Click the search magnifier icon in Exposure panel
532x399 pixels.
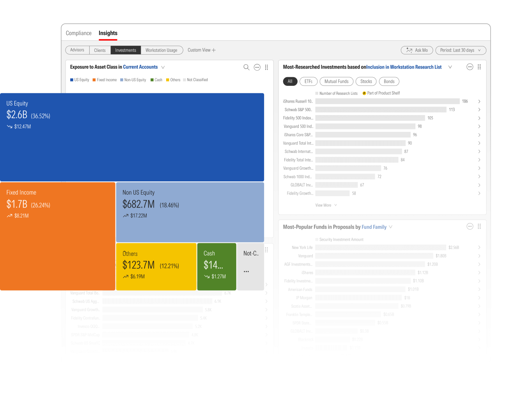[246, 67]
